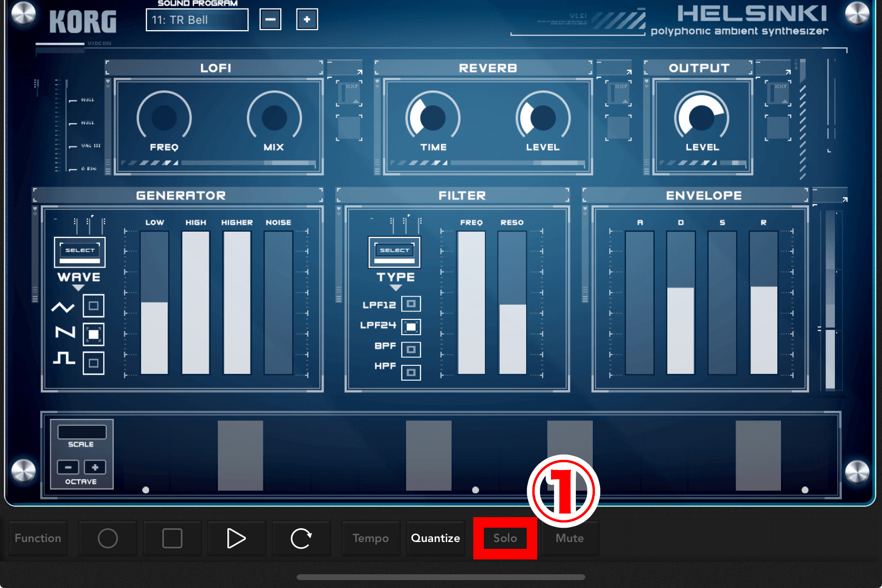Set the generator LOW slider
This screenshot has height=588, width=882.
(154, 303)
